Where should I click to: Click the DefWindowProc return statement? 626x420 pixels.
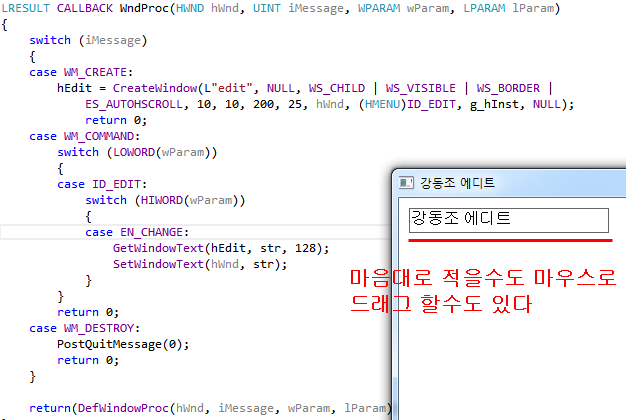tap(210, 408)
